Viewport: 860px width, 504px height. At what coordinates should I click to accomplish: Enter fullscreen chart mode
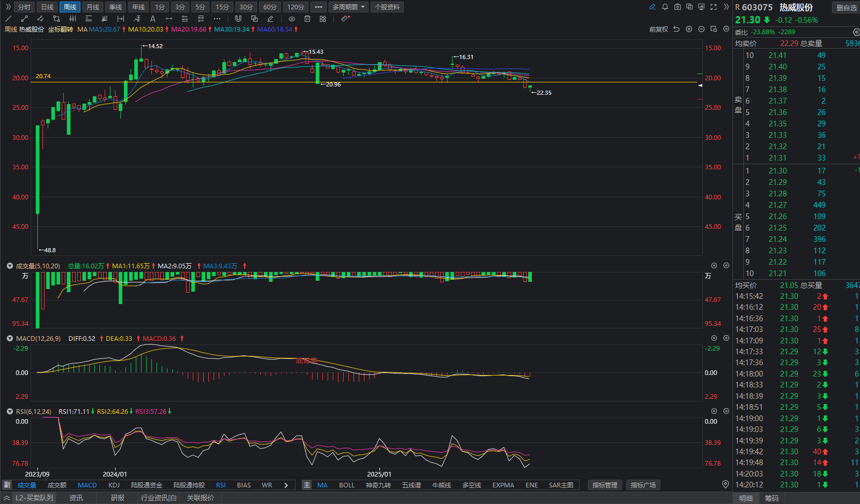(714, 7)
